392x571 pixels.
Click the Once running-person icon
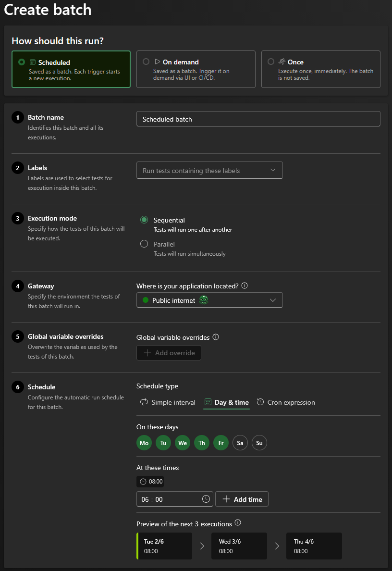[x=282, y=62]
